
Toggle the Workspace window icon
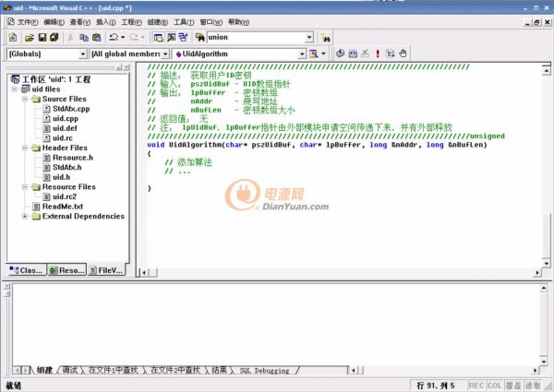[158, 38]
